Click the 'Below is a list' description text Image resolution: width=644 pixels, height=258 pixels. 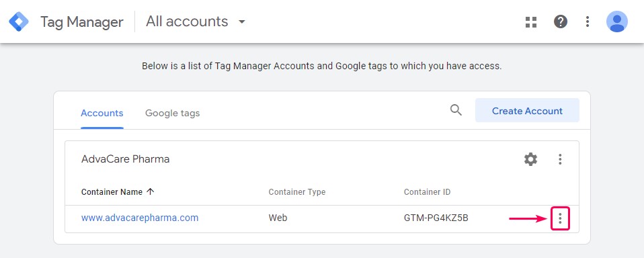pos(321,66)
